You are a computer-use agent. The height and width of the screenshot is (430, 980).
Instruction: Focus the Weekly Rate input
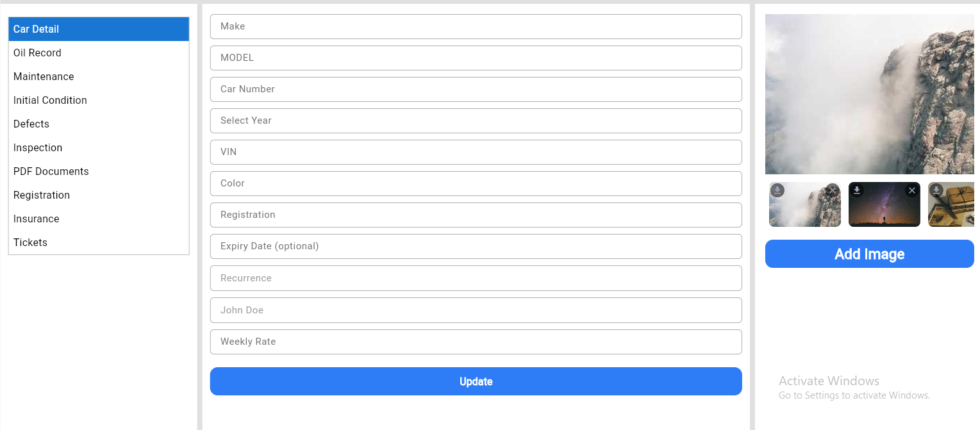476,342
